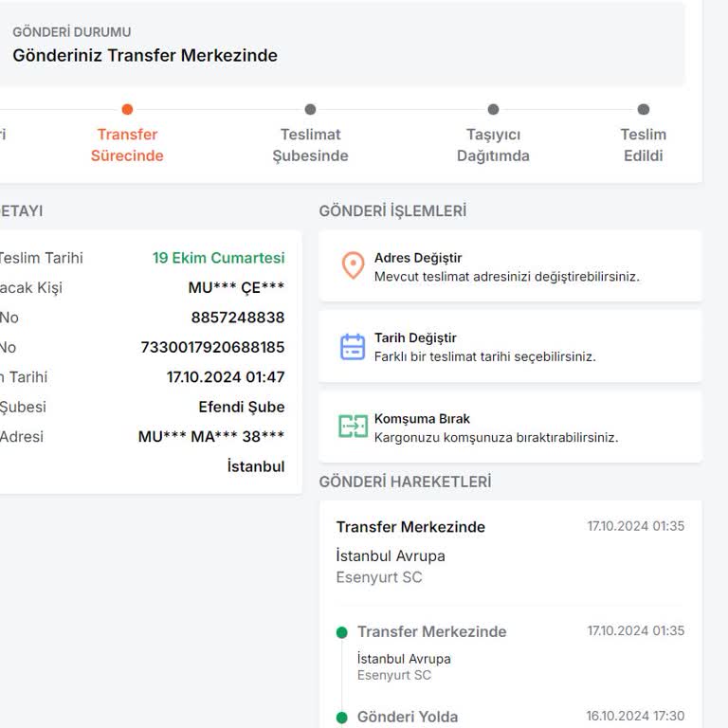Select the Taşıyıcı Dağıtımda step label

tap(493, 145)
